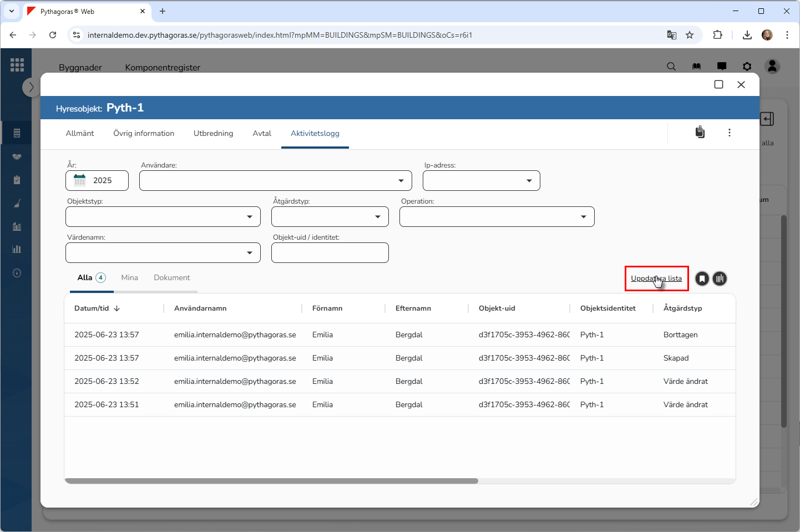Open the app grid launcher icon

(x=17, y=65)
